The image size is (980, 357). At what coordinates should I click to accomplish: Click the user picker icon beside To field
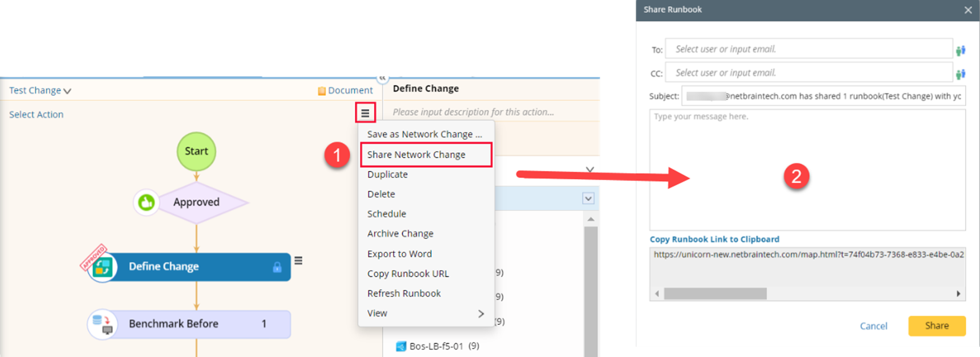tap(960, 50)
